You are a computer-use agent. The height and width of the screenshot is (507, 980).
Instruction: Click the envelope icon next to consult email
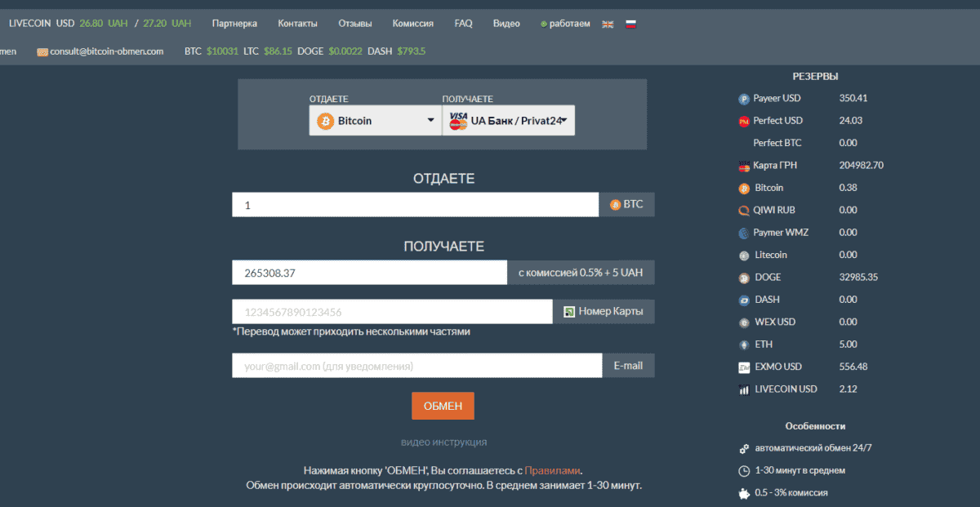click(41, 51)
